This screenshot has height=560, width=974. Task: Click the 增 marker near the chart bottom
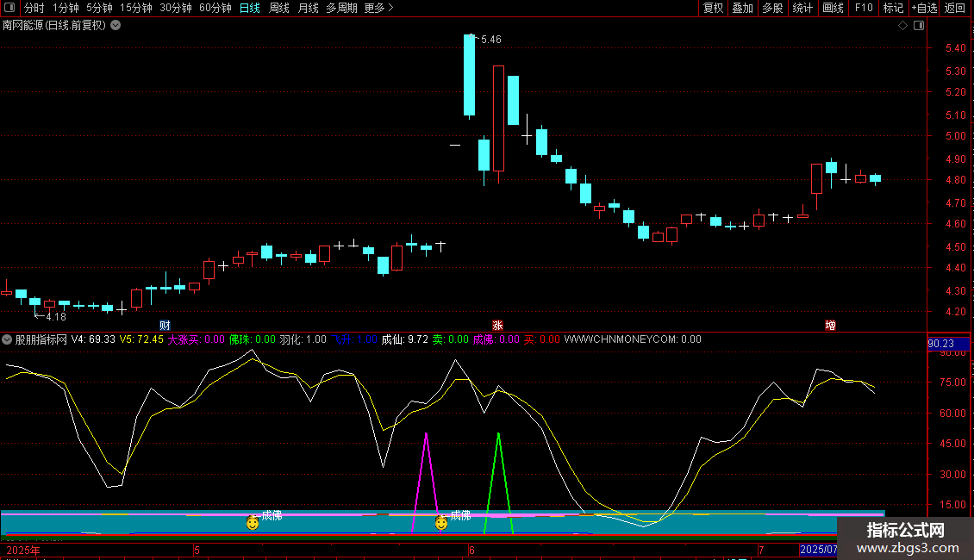(x=830, y=325)
